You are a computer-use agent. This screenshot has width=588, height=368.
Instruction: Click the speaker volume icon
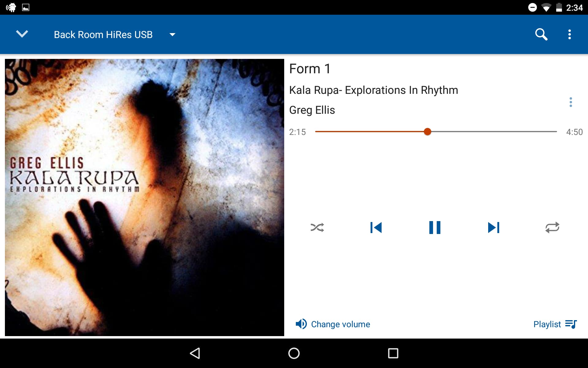coord(301,324)
